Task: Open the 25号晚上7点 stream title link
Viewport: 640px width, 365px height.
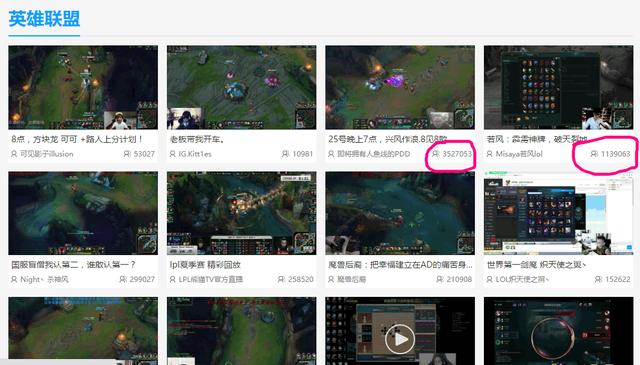Action: 387,139
